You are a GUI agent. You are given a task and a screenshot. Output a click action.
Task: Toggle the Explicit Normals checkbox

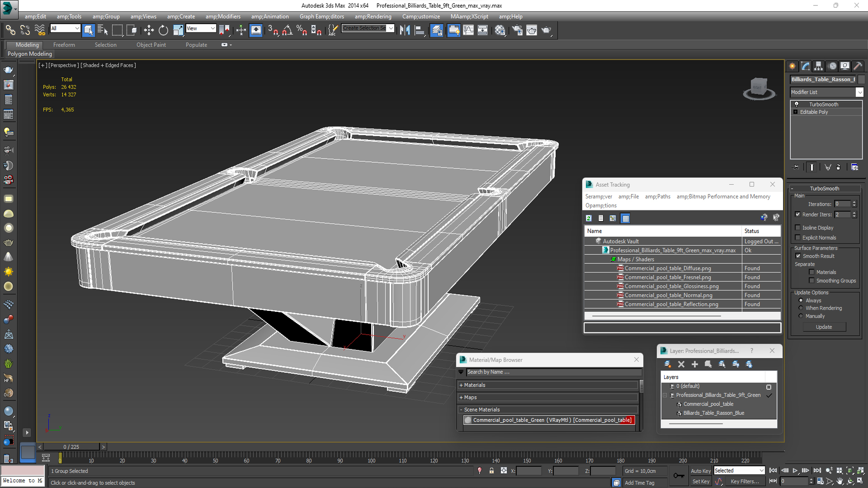click(x=798, y=238)
